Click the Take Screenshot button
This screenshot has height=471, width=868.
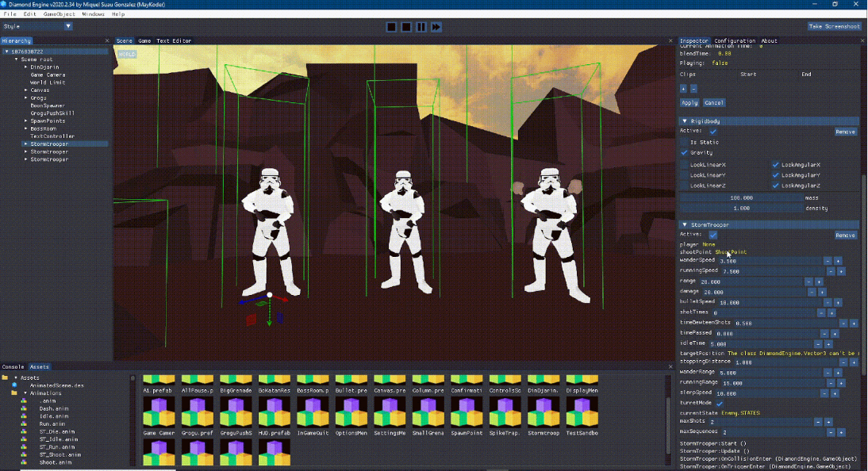tap(834, 27)
